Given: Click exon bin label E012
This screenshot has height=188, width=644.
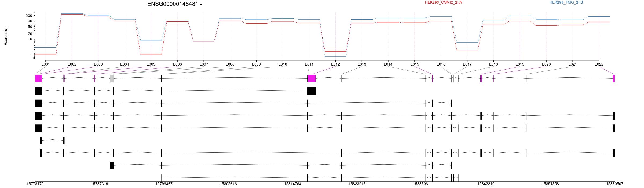Looking at the screenshot, I should pos(335,64).
